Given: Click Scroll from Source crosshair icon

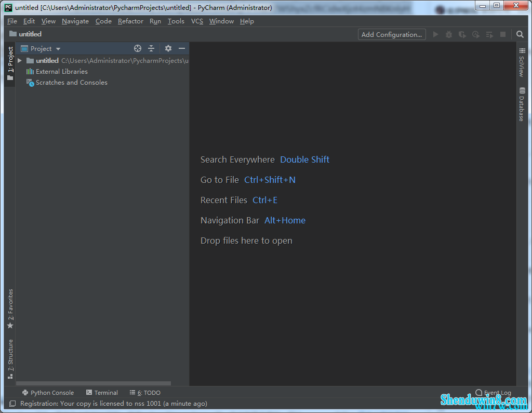Looking at the screenshot, I should pyautogui.click(x=137, y=48).
